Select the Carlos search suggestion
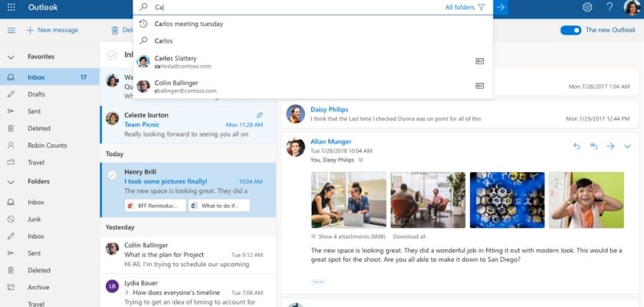 pyautogui.click(x=313, y=41)
